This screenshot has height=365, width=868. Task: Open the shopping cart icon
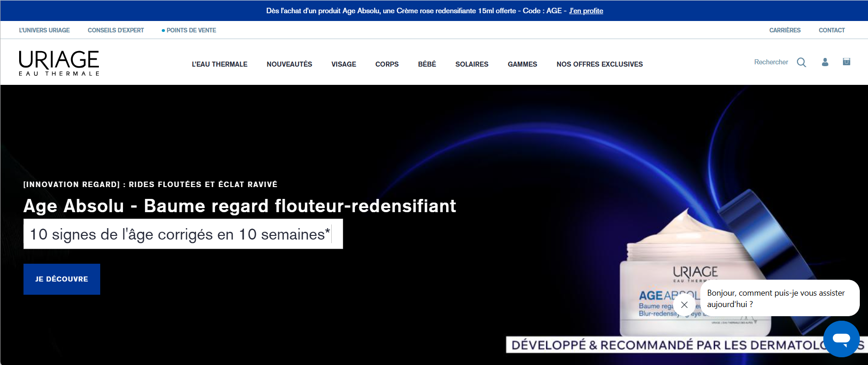point(847,62)
